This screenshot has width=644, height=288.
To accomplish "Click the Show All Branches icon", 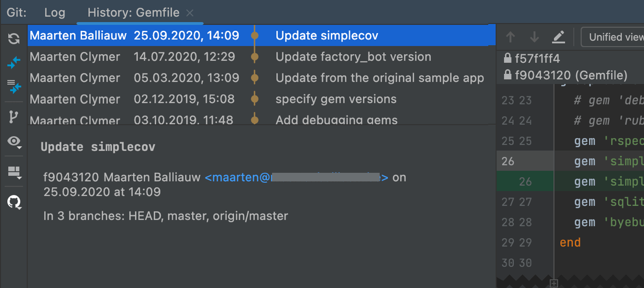I will click(x=14, y=117).
